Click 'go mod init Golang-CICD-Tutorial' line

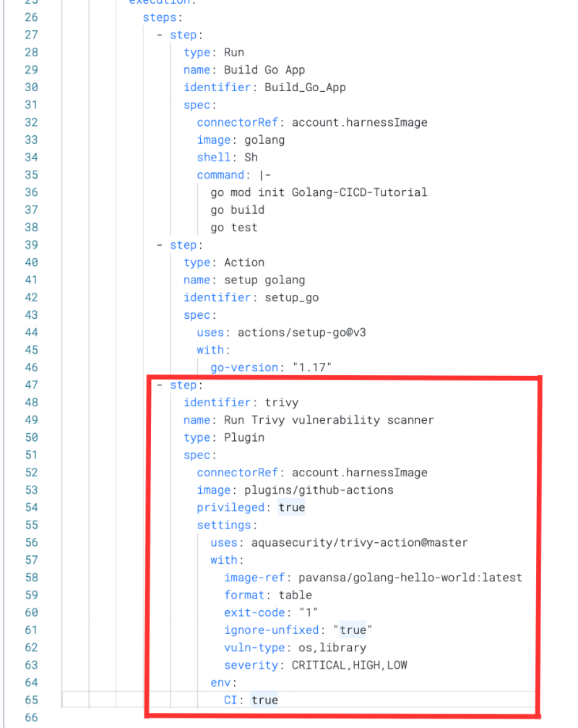[x=319, y=193]
